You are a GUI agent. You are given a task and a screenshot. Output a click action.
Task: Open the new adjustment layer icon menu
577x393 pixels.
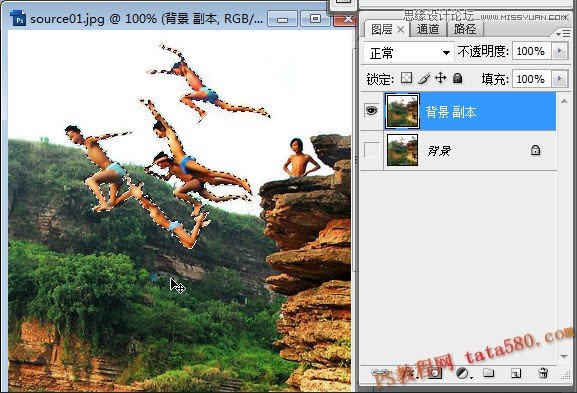(x=463, y=373)
